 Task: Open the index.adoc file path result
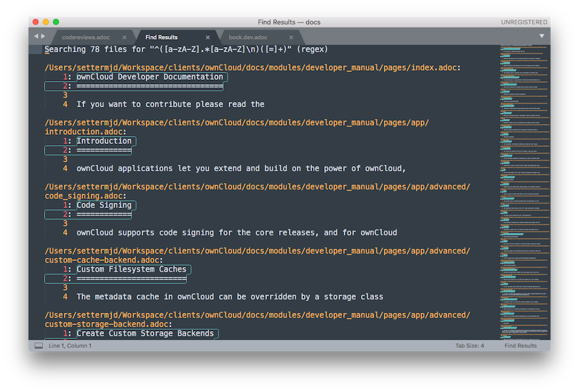252,68
